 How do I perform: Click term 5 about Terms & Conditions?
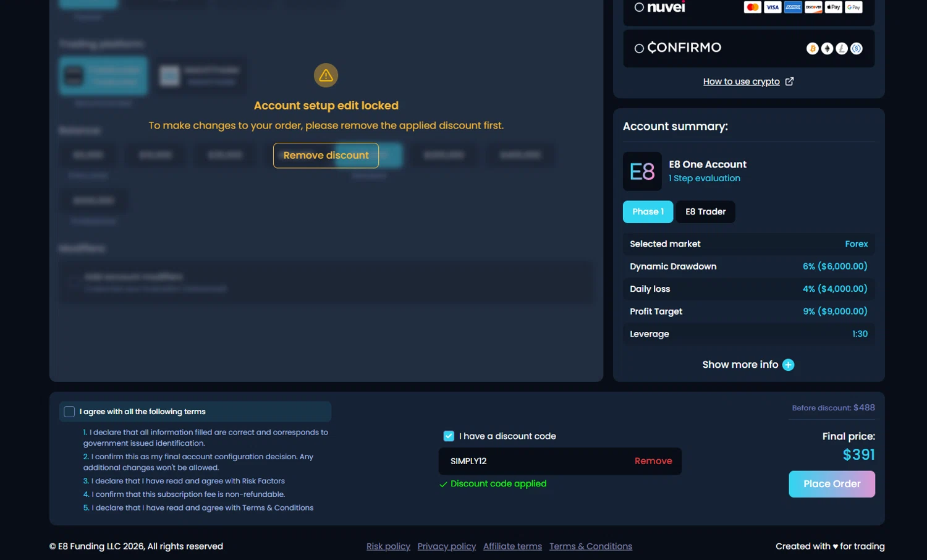198,508
